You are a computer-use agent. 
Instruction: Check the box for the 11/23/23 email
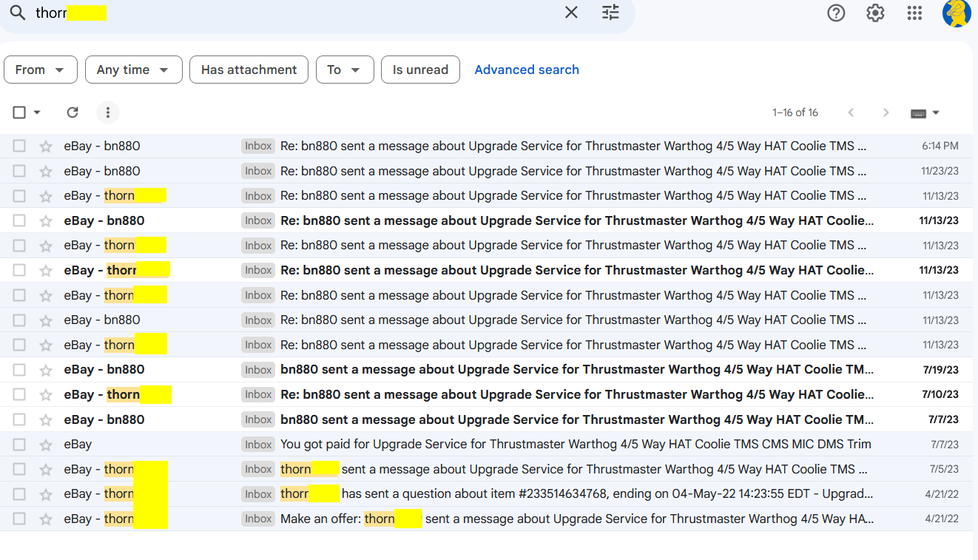click(x=19, y=171)
